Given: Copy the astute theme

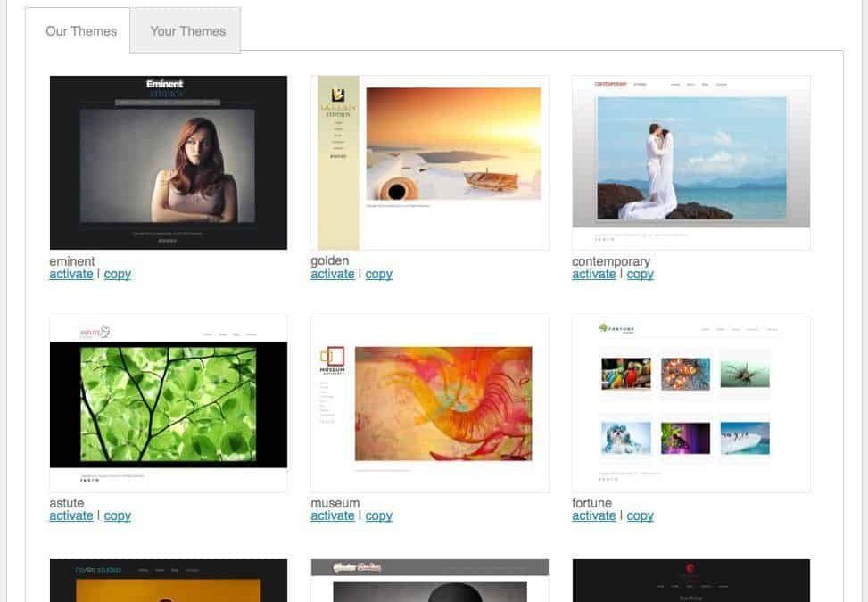Looking at the screenshot, I should [x=117, y=516].
